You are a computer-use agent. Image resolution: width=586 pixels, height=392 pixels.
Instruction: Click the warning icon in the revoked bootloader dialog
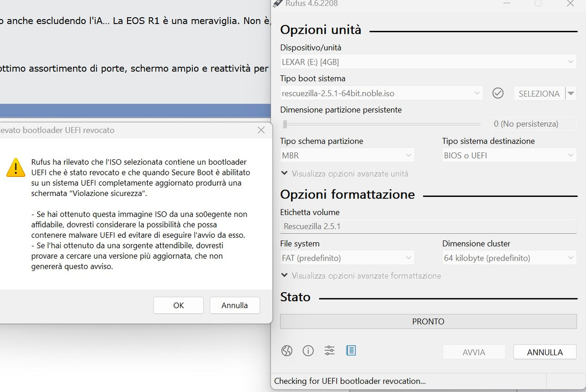pyautogui.click(x=16, y=168)
